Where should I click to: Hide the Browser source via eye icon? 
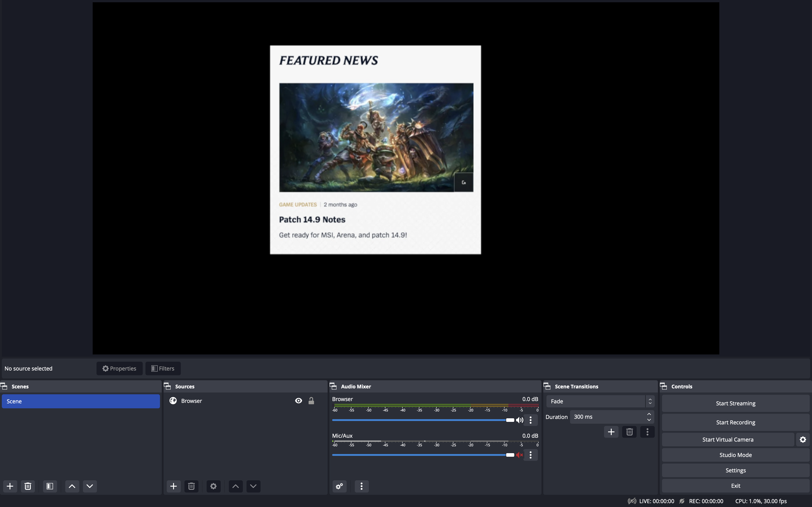coord(298,401)
